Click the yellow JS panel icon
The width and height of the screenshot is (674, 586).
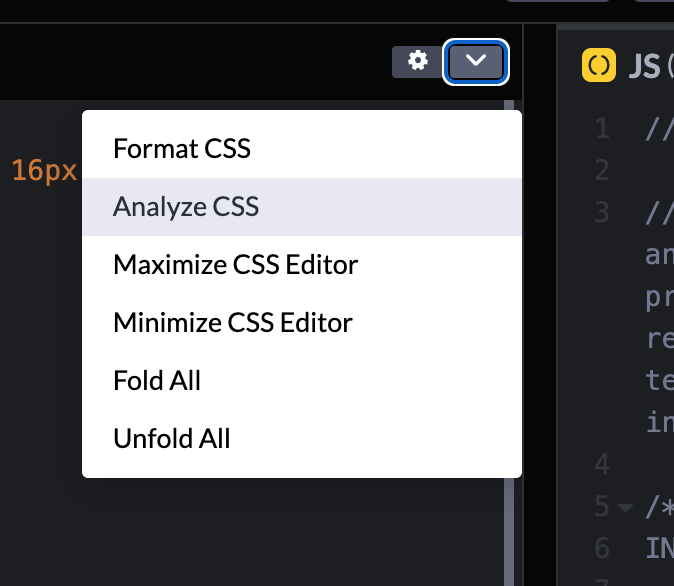pos(598,66)
